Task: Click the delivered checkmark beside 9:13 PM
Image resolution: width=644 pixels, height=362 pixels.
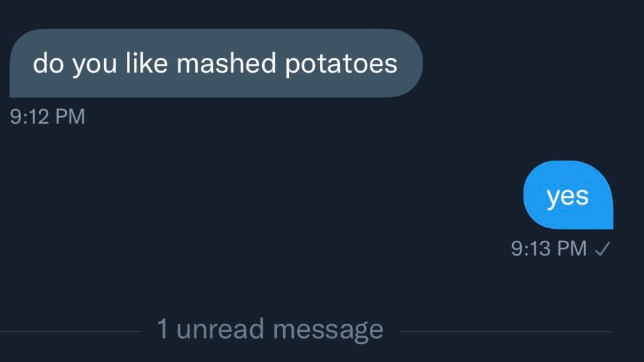Action: point(602,248)
